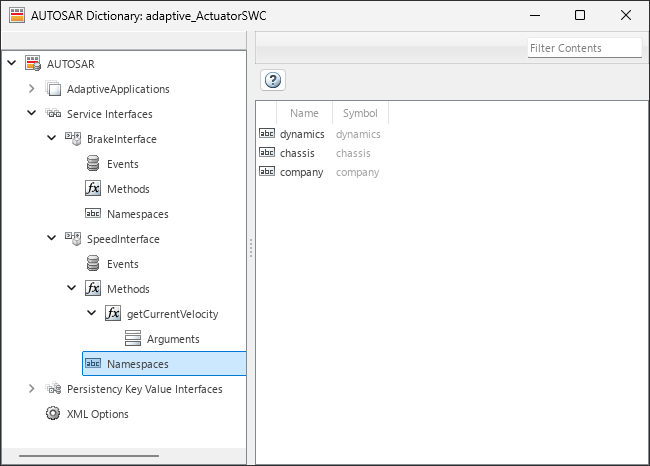Select Methods label under SpeedInterface

coord(128,289)
